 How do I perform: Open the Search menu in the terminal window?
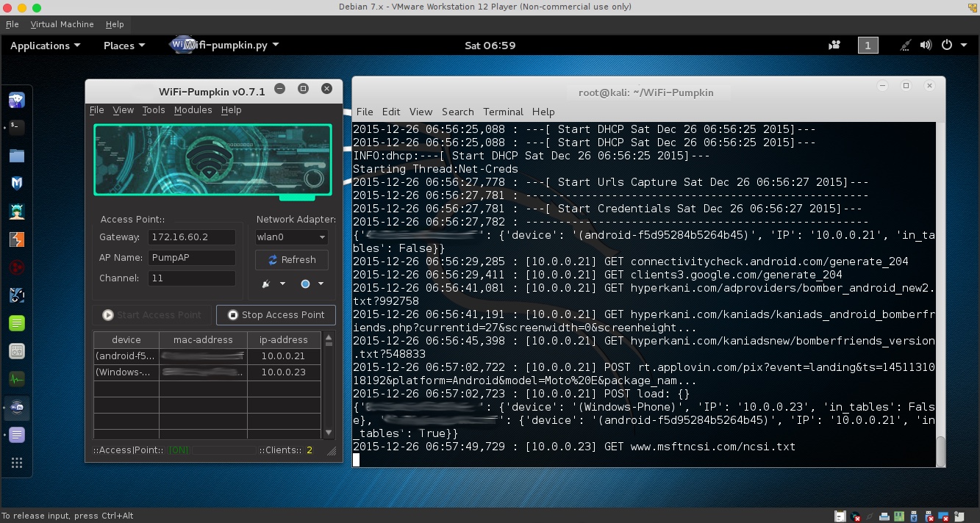[457, 112]
